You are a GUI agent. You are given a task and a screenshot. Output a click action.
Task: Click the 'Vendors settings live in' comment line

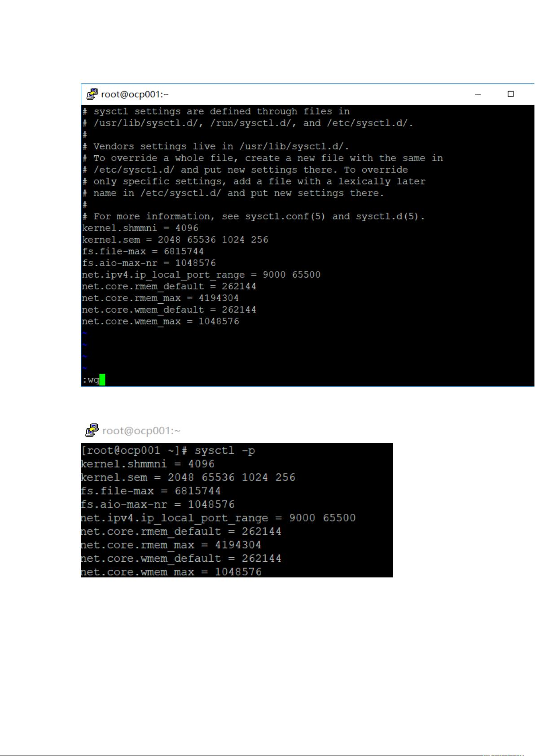216,146
